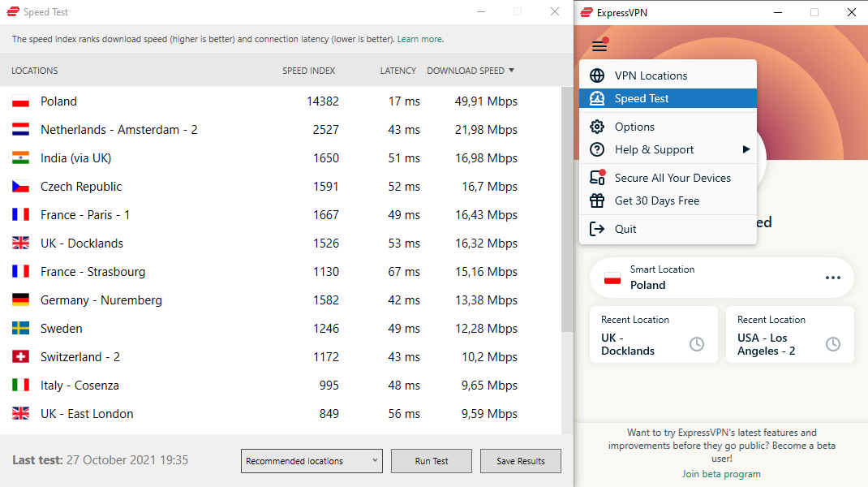868x487 pixels.
Task: Click the flag next to France - Paris - 1
Action: pos(20,214)
